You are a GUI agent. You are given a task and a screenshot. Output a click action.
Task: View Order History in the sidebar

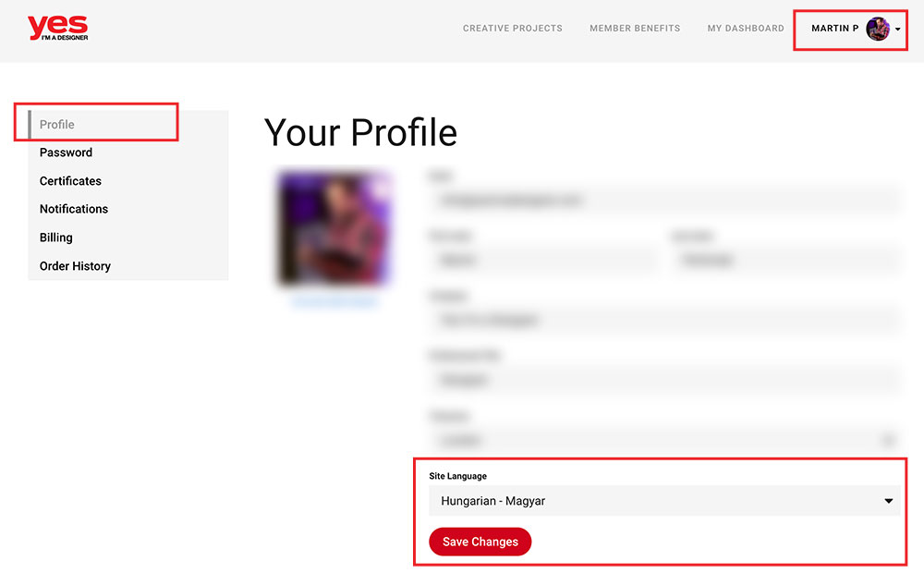click(75, 266)
